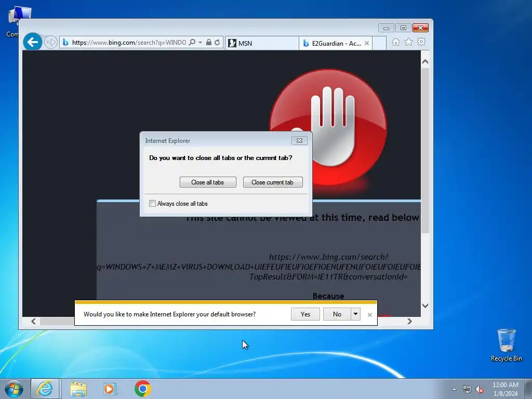Refresh the page with the reload icon

217,43
